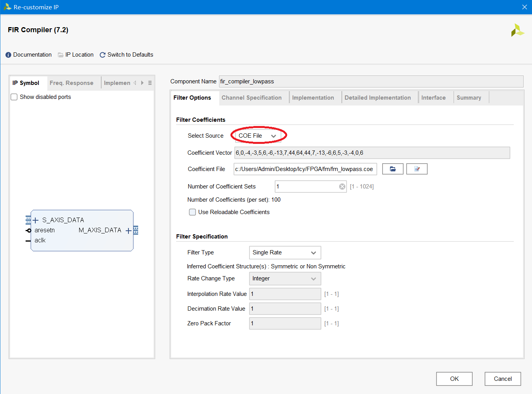Click the M_AXIS_DATA port label

point(100,230)
